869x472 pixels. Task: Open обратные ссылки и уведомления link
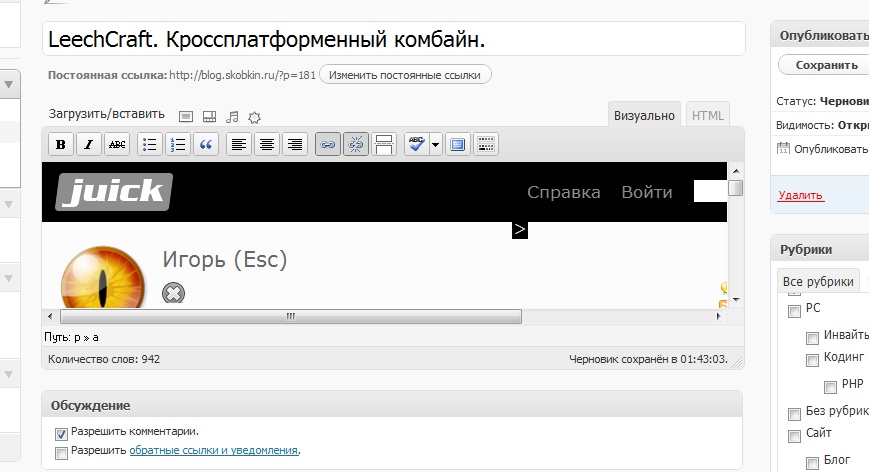pyautogui.click(x=214, y=450)
